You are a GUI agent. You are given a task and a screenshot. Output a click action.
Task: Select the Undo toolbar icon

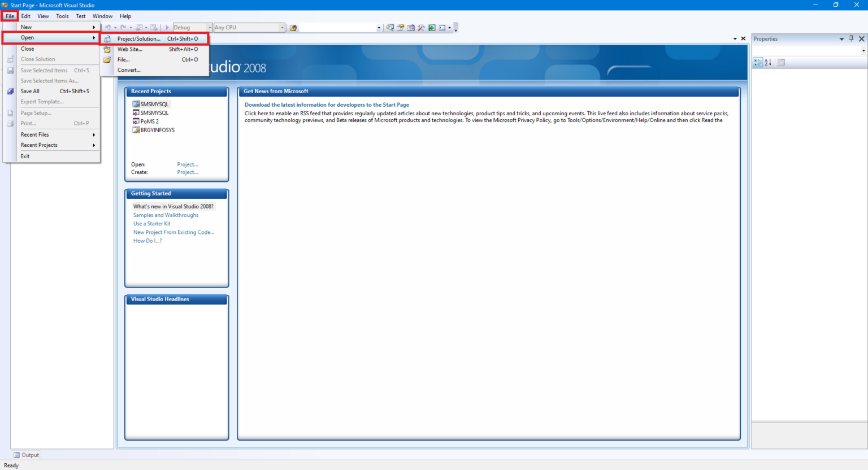(x=107, y=27)
